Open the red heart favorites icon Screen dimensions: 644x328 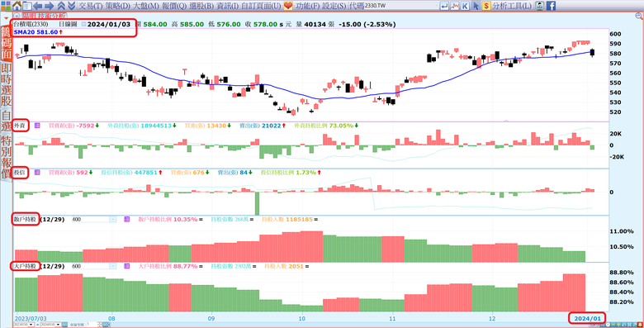[288, 6]
